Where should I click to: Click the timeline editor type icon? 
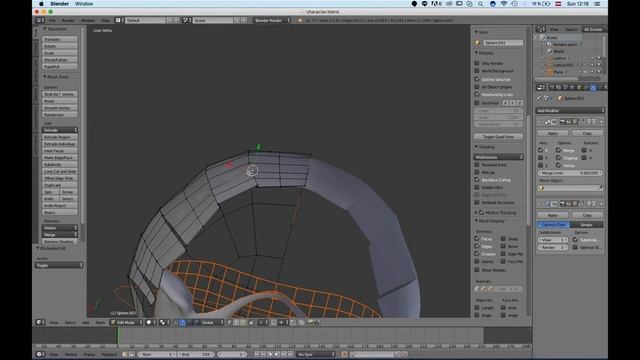click(40, 354)
